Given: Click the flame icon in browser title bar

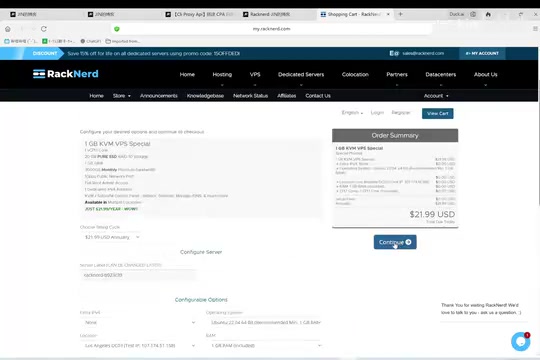Looking at the screenshot, I should (x=488, y=14).
